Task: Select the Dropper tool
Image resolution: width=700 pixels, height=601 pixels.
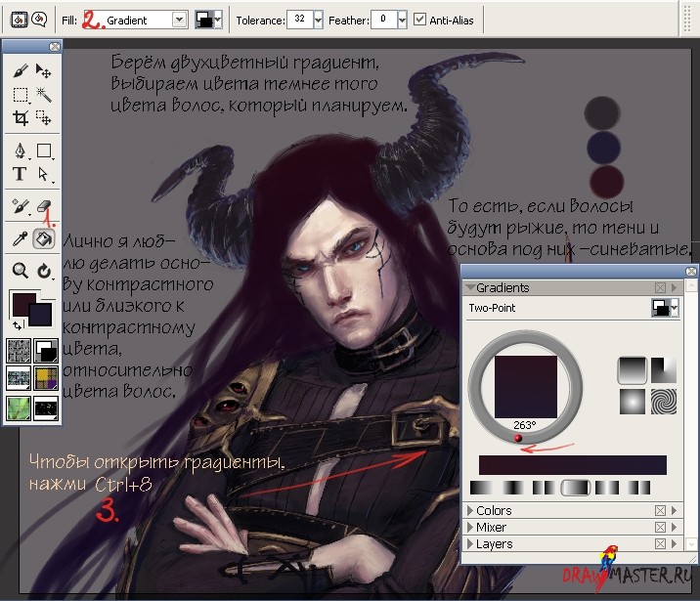Action: pyautogui.click(x=21, y=239)
